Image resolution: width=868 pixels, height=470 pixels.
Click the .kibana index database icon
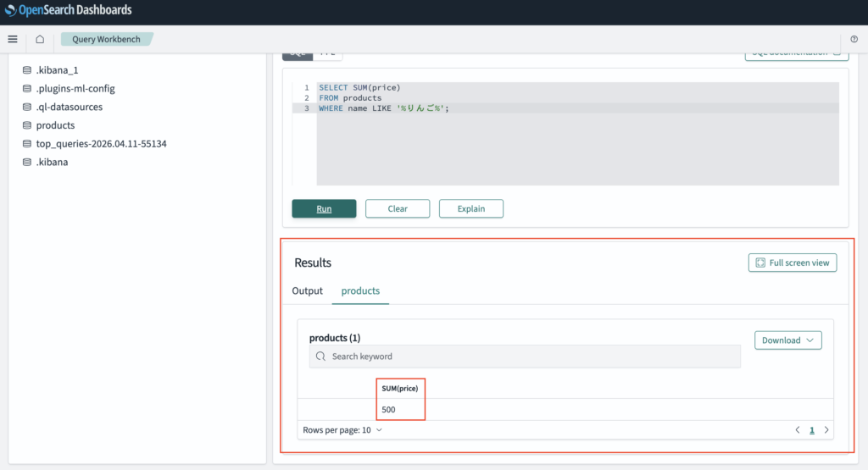27,163
